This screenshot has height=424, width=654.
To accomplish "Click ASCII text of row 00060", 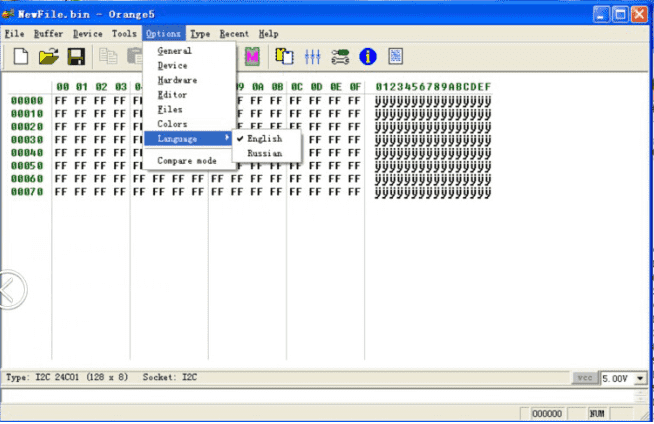I will point(433,179).
